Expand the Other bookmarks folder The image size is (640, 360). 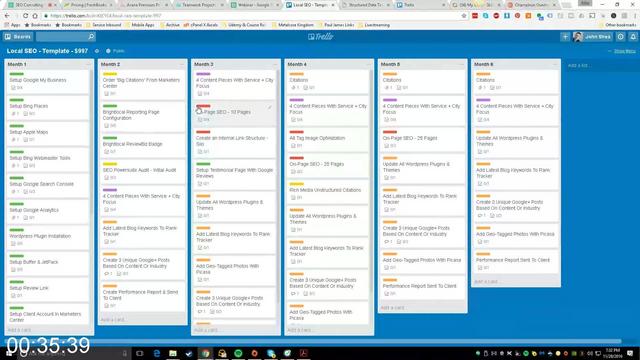tap(617, 25)
